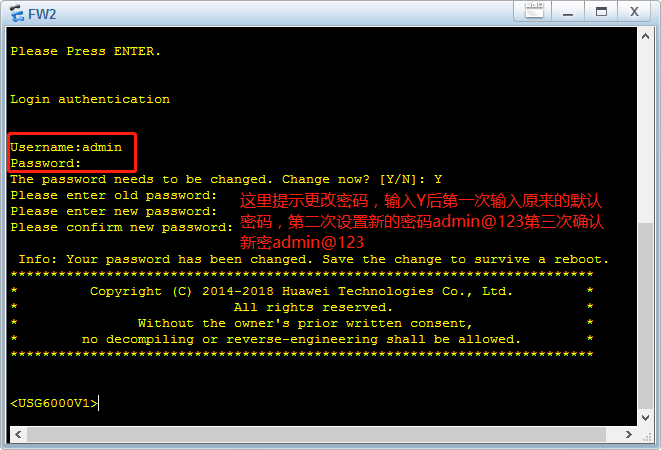
Task: Click the <USG6000V1> command prompt line
Action: point(54,403)
